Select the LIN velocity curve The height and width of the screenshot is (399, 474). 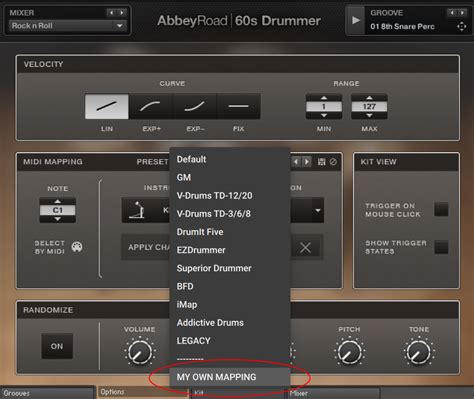107,106
